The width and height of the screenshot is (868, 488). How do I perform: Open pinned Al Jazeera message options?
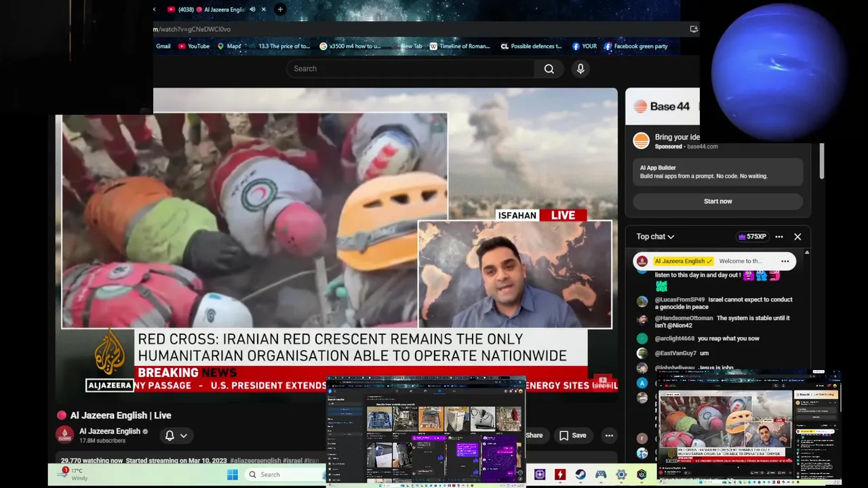point(785,261)
